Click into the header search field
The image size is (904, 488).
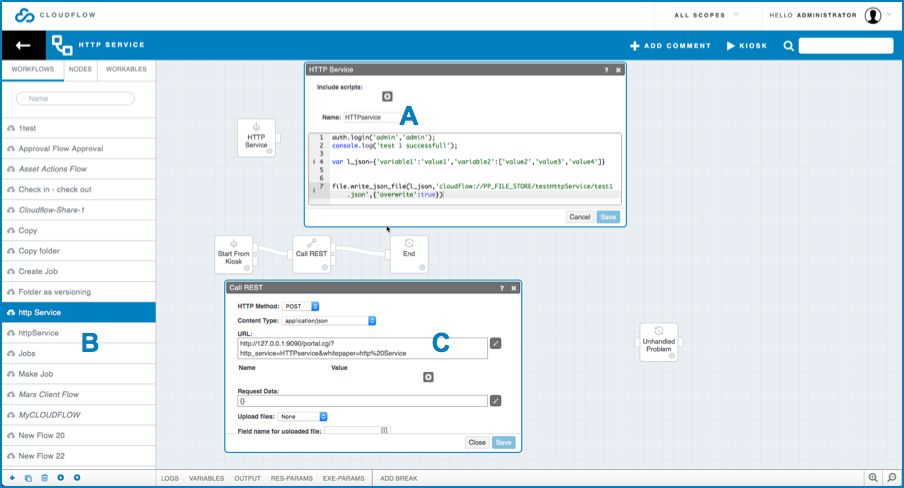tap(846, 46)
